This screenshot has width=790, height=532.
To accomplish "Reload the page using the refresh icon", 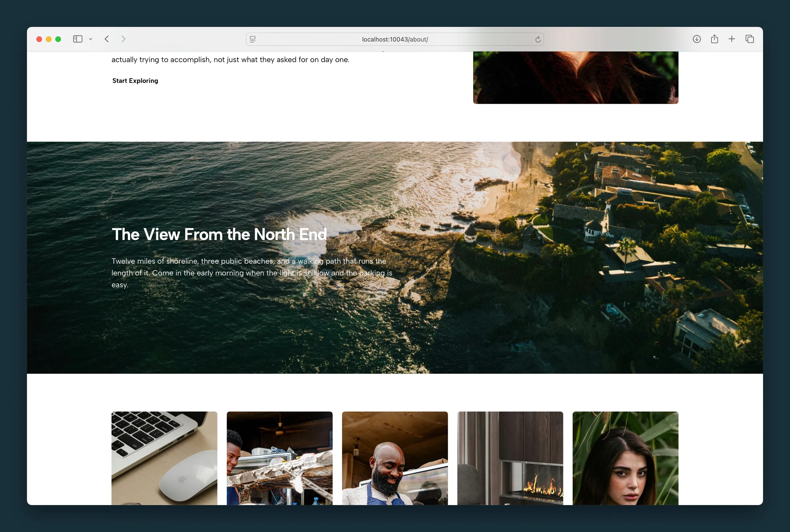I will [x=538, y=40].
